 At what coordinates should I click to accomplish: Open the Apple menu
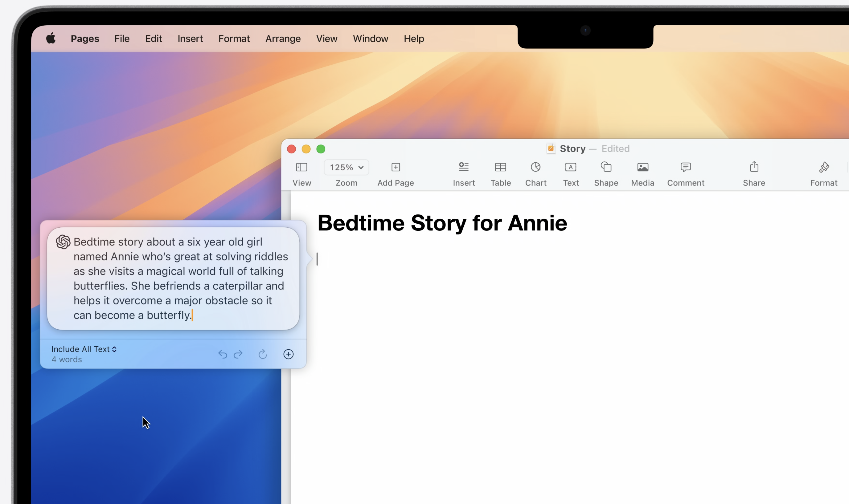tap(51, 39)
